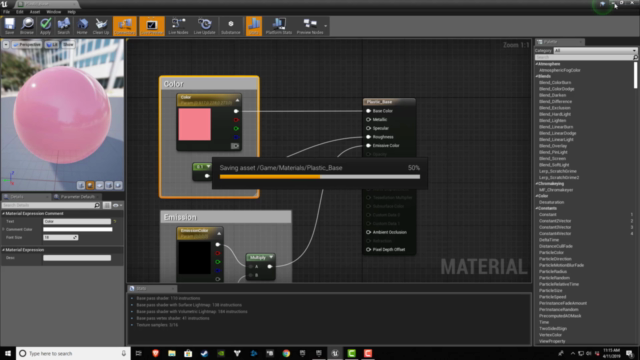Open the Palette Category dropdown
640x360 pixels.
(595, 50)
